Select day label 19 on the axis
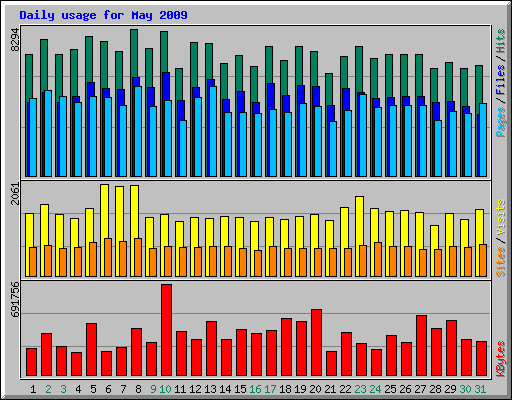Screen dimensions: 512x400 coord(300,389)
